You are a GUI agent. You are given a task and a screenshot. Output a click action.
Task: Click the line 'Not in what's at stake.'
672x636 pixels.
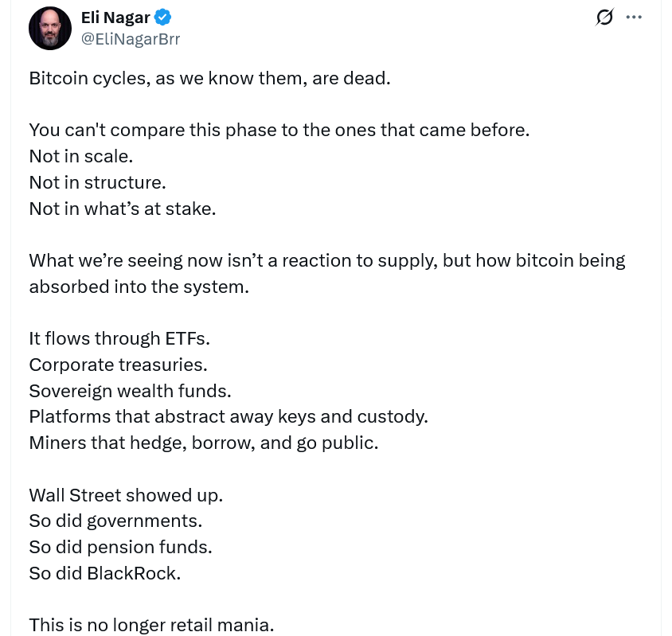click(x=122, y=209)
